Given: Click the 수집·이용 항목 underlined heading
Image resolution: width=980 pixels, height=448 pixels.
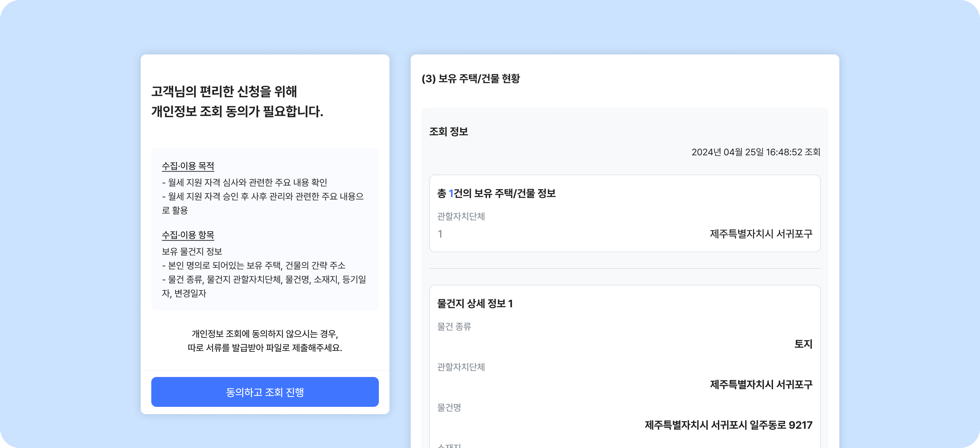Looking at the screenshot, I should pyautogui.click(x=188, y=235).
